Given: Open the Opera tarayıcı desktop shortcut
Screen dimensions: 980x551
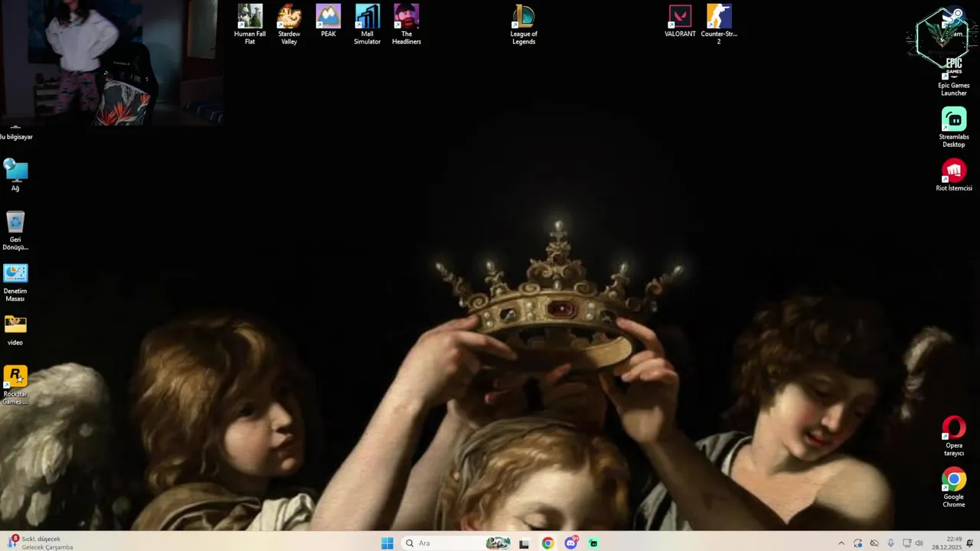Looking at the screenshot, I should [x=954, y=436].
